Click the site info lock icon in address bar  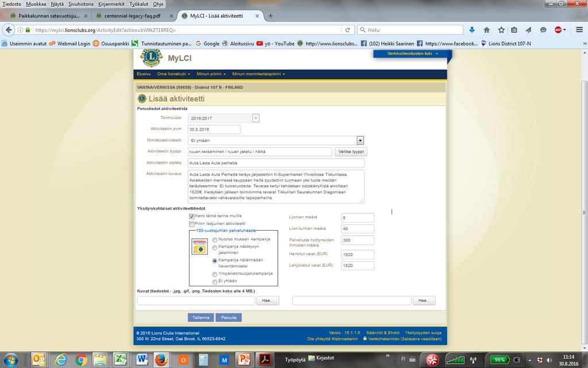point(28,30)
